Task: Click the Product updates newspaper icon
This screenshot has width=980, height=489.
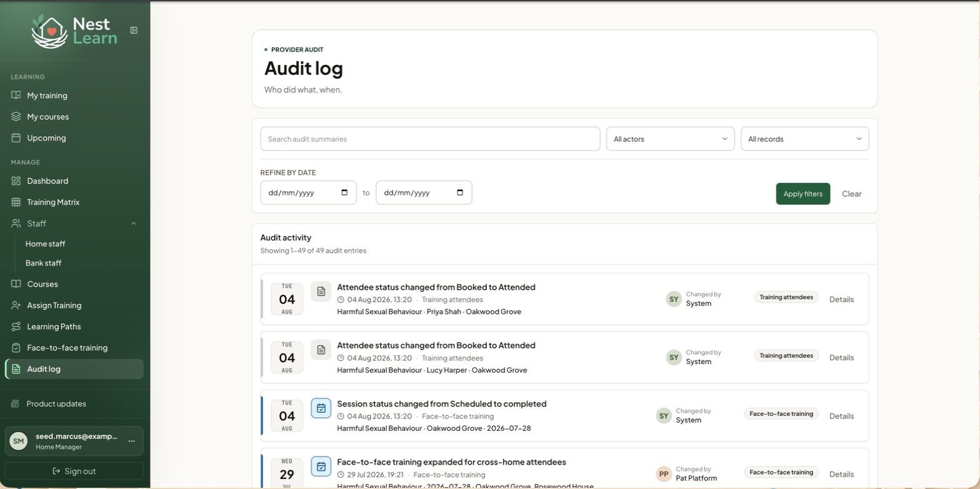Action: (16, 404)
